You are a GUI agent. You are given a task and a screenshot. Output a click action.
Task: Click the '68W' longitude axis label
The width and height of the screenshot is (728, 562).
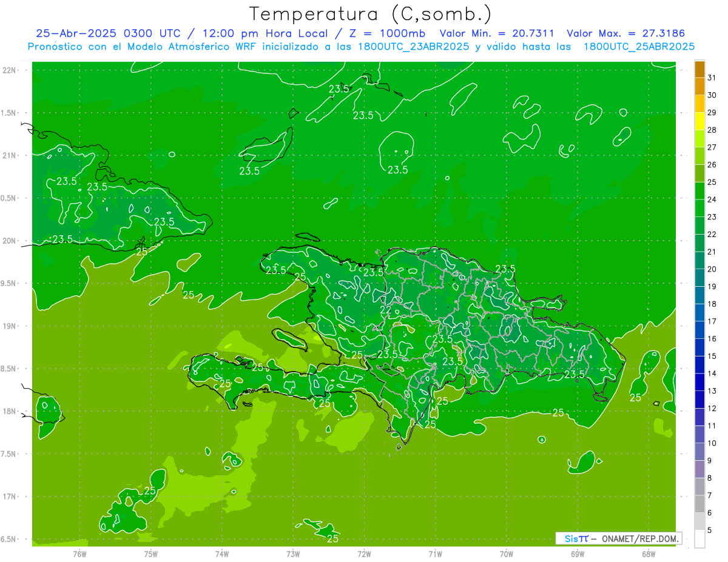click(x=649, y=554)
